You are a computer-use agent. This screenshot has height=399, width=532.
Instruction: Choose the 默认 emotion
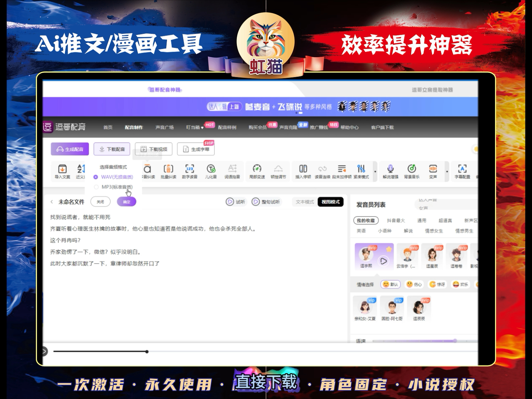[x=391, y=284]
